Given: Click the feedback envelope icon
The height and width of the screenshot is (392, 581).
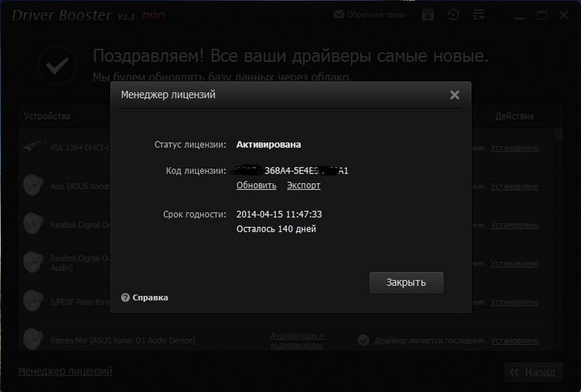Looking at the screenshot, I should [338, 15].
